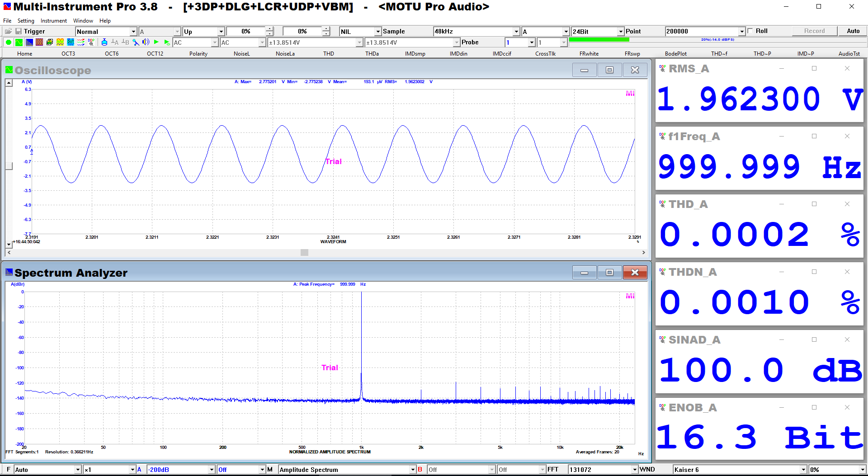Click the speaker sound icon
The width and height of the screenshot is (868, 476).
pyautogui.click(x=146, y=42)
